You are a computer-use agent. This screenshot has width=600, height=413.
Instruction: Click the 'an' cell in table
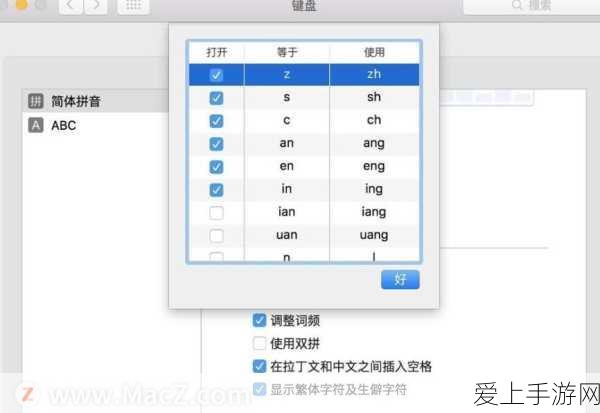point(287,143)
